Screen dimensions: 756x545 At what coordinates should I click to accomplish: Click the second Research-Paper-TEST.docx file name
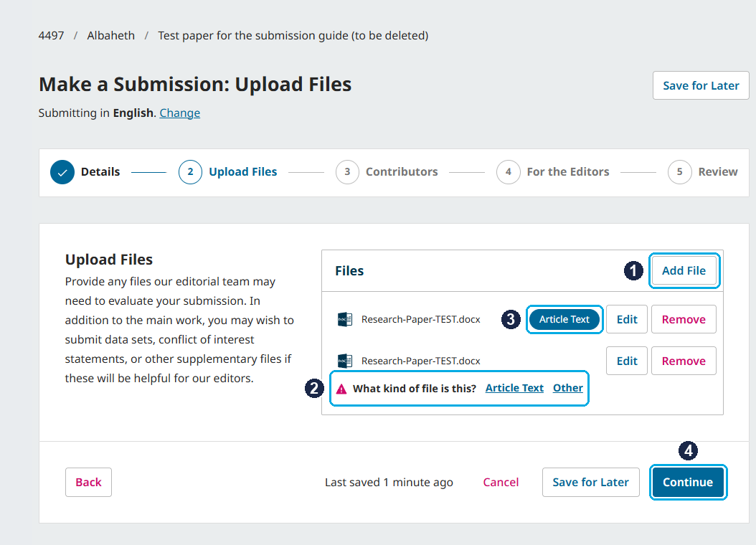(421, 361)
